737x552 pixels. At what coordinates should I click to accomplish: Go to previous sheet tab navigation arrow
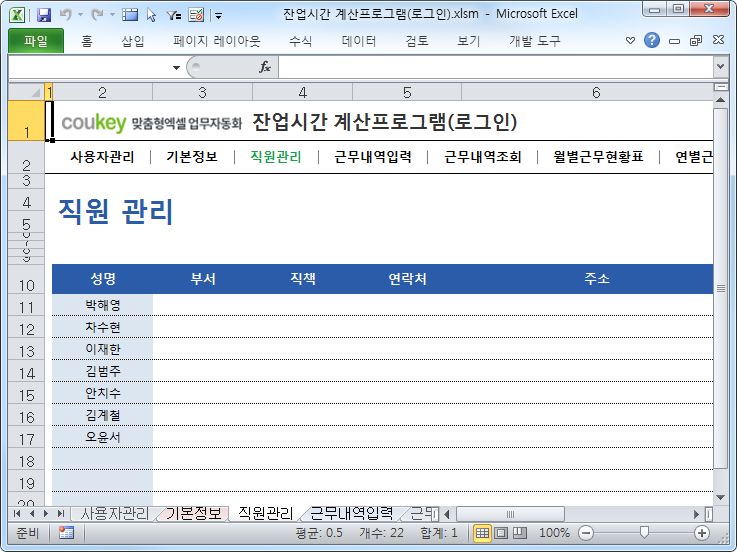coord(32,513)
